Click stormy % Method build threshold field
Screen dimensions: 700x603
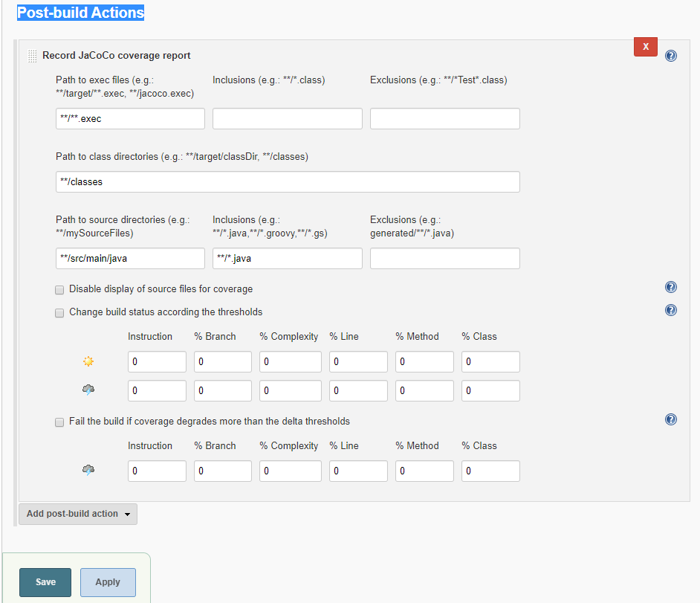click(424, 391)
